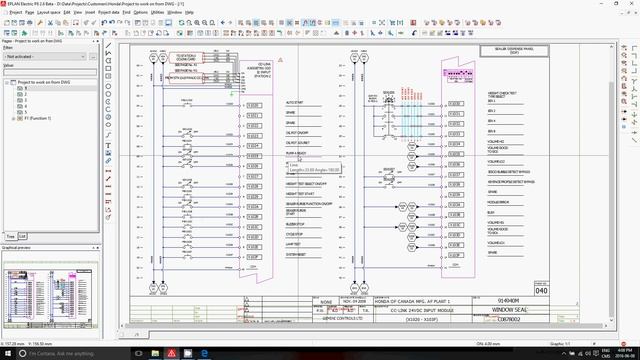Click the Zoom in magnifier icon

pos(197,23)
